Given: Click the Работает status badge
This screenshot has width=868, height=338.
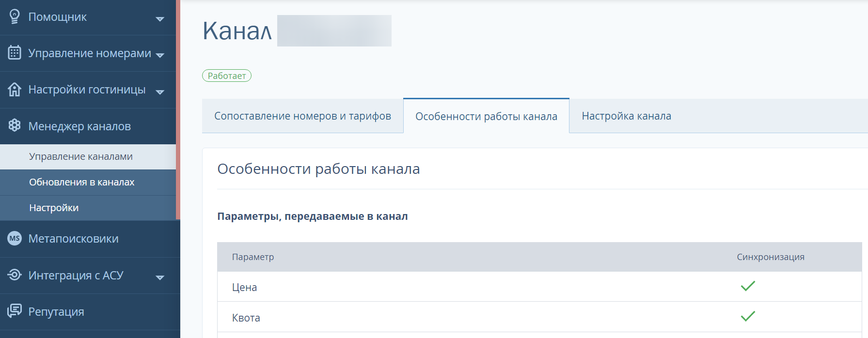Looking at the screenshot, I should click(x=227, y=76).
